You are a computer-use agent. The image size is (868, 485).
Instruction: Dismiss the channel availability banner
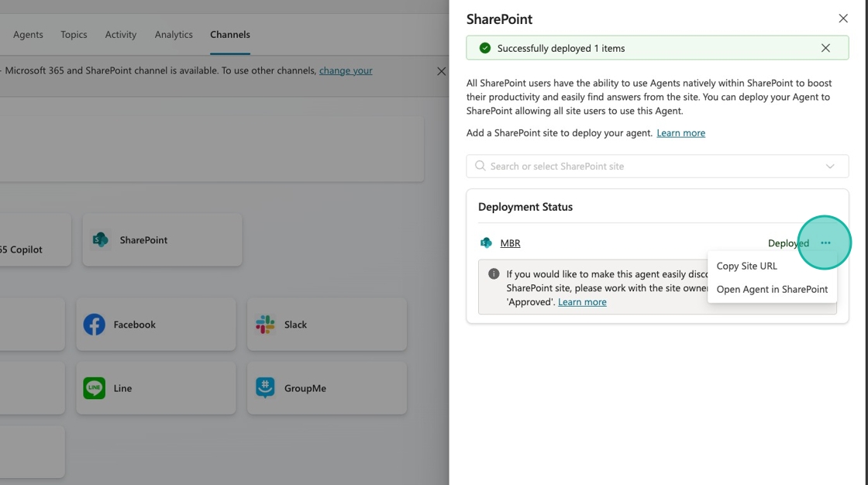441,71
